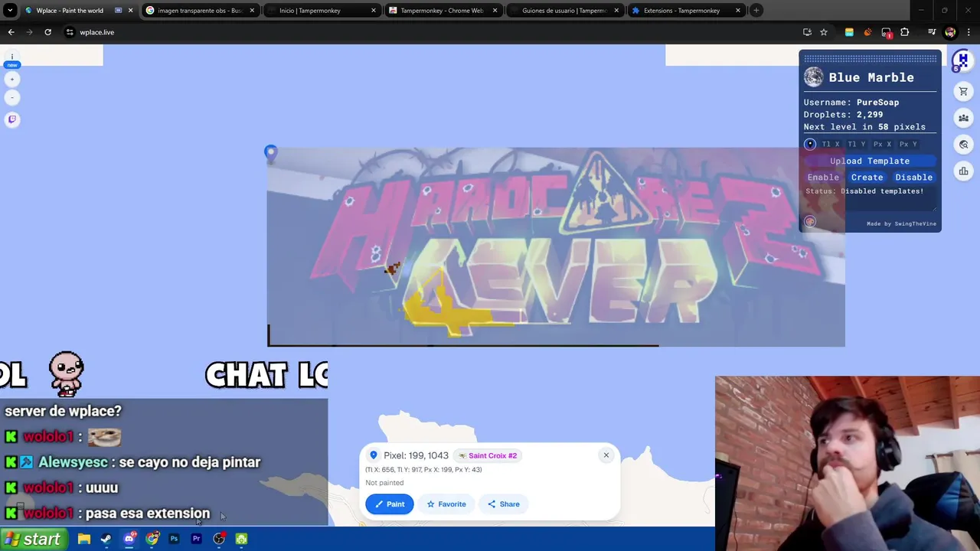Click the Paint button

coord(389,504)
